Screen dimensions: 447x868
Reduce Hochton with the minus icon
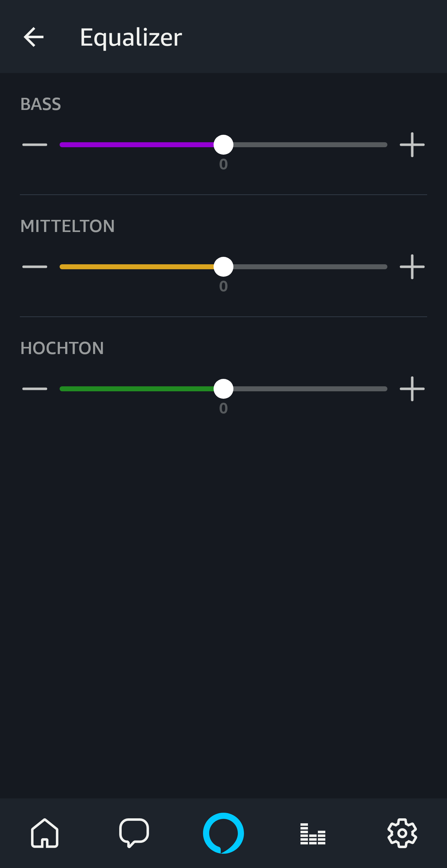(35, 389)
